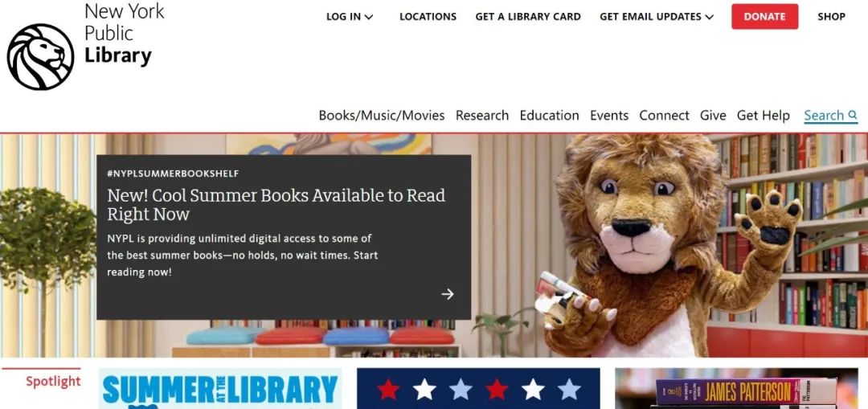Open the Research menu

[482, 115]
